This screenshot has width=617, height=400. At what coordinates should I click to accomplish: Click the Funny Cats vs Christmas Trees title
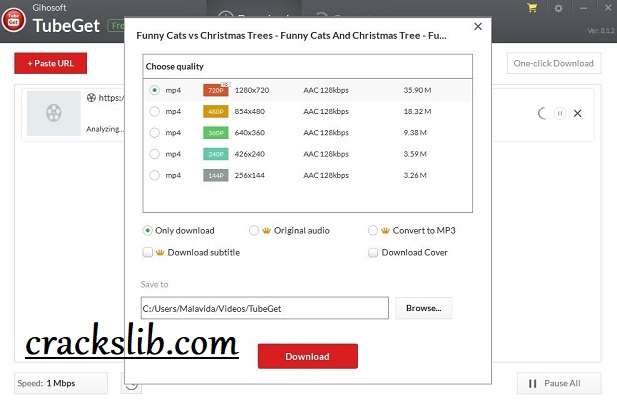click(x=291, y=35)
